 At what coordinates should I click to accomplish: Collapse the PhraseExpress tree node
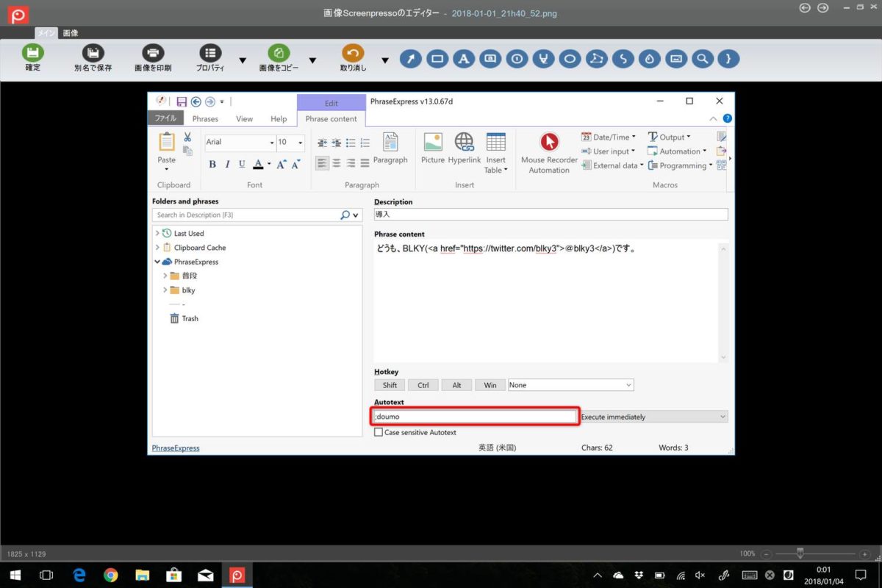[157, 262]
